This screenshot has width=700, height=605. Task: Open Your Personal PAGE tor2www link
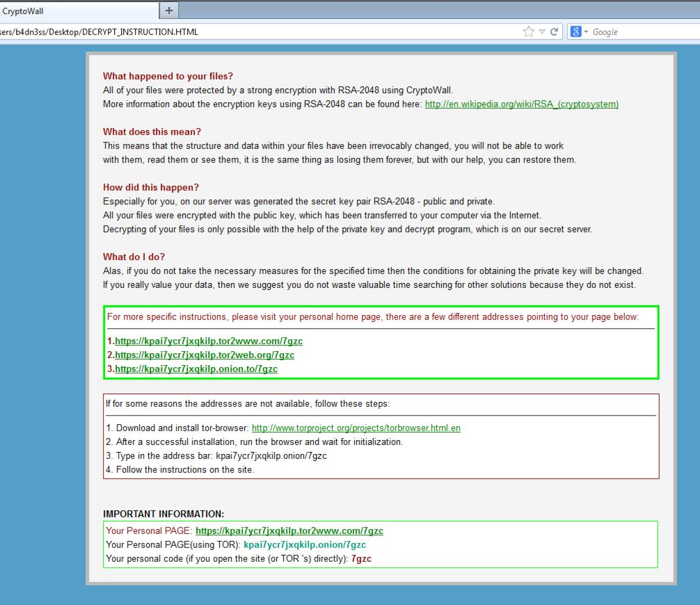tap(289, 531)
